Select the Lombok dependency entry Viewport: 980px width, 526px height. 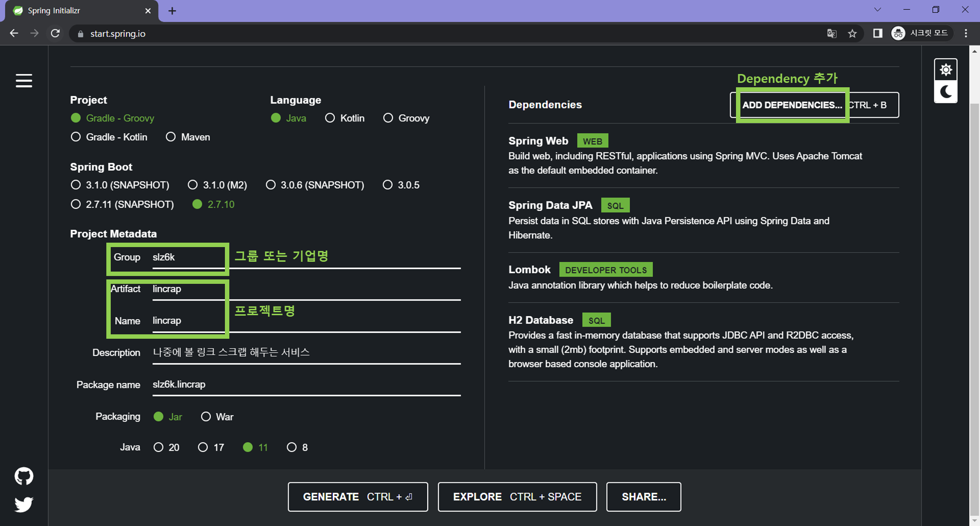[704, 277]
